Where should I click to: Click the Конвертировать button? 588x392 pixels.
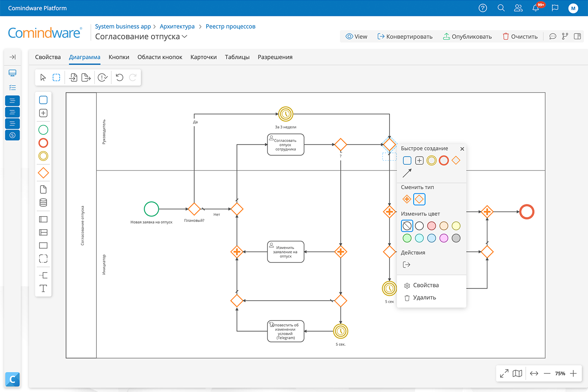(x=405, y=36)
